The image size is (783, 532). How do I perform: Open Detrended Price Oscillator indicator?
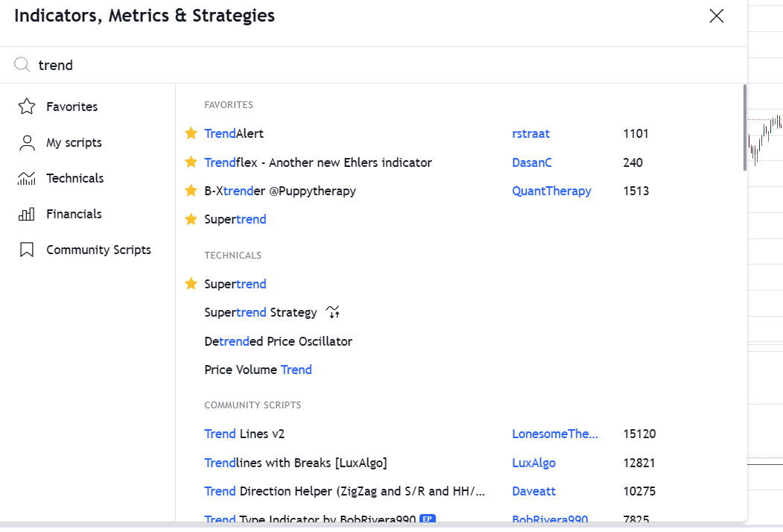click(x=278, y=341)
